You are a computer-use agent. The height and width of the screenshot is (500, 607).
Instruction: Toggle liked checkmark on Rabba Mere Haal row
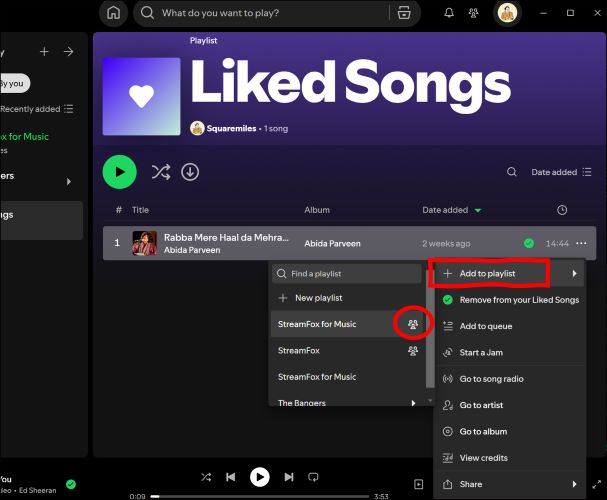(529, 243)
